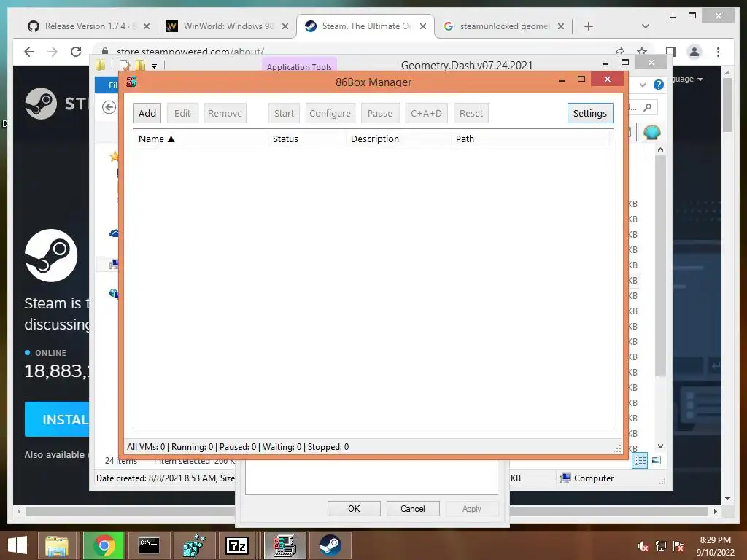Open the Chrome tab search dropdown

646,26
